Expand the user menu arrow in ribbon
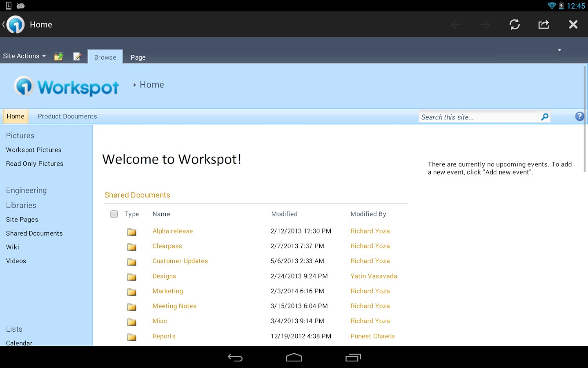Screen dimensions: 588x368 coord(559,50)
